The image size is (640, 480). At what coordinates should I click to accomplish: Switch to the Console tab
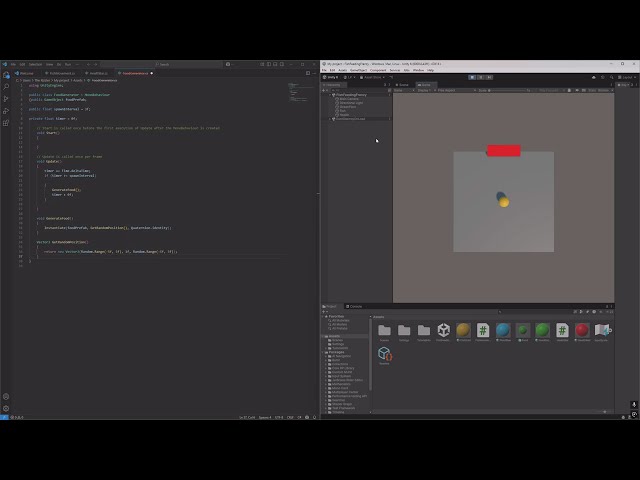(x=356, y=306)
